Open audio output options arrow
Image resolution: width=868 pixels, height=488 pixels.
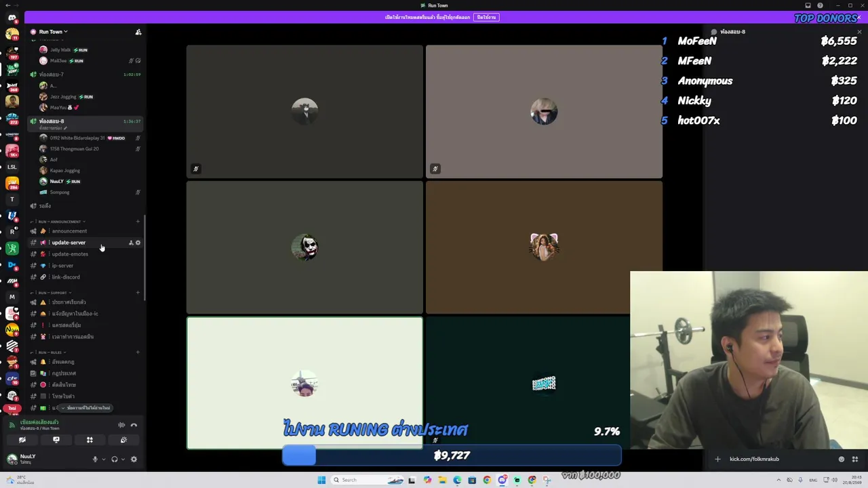pyautogui.click(x=123, y=460)
